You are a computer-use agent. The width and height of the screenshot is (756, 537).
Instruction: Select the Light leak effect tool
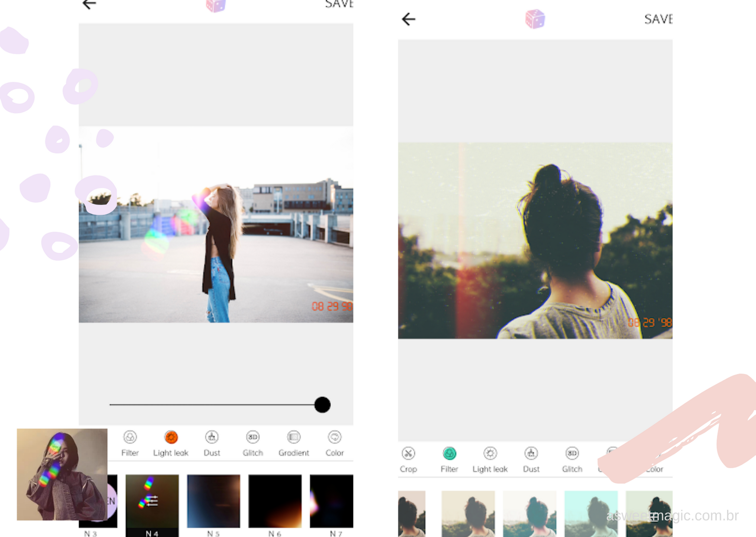click(171, 443)
